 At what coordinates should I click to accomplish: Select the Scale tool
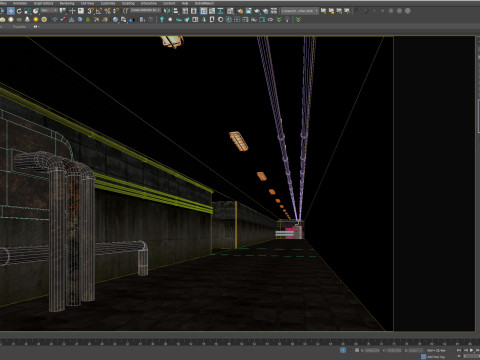click(x=28, y=11)
